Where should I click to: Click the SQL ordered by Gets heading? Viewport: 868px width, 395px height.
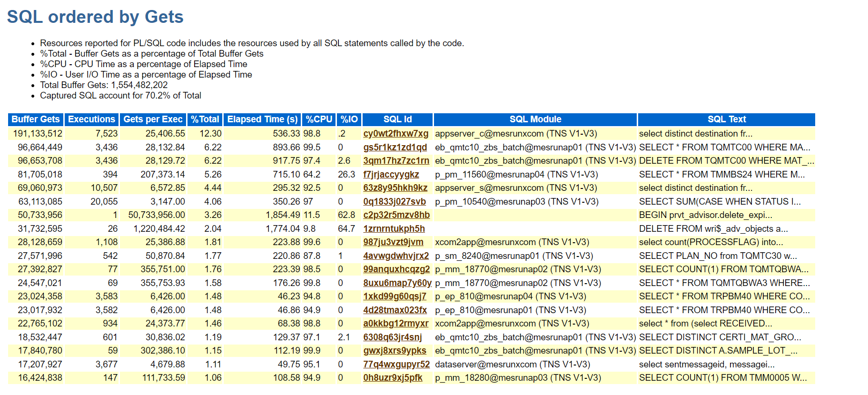pos(95,17)
